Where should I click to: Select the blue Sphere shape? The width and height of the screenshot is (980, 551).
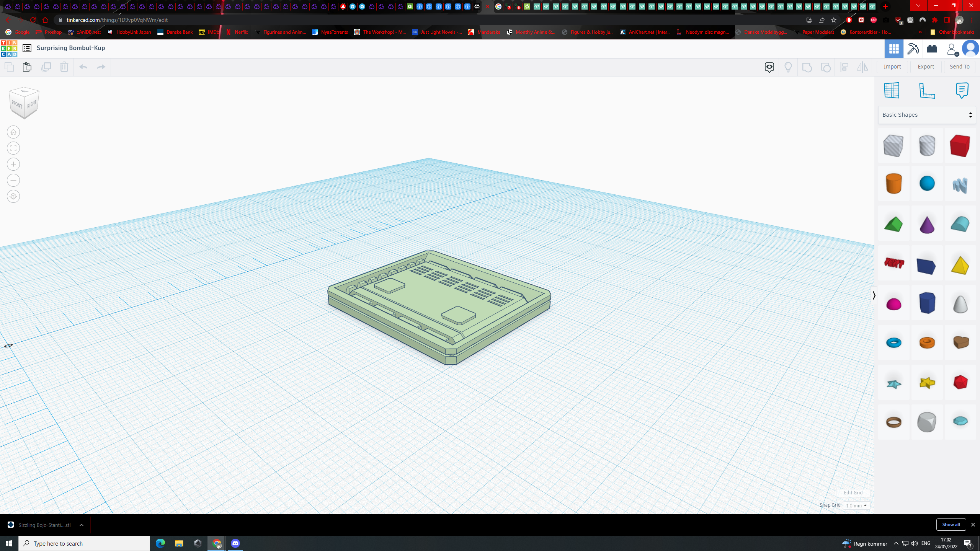click(927, 183)
